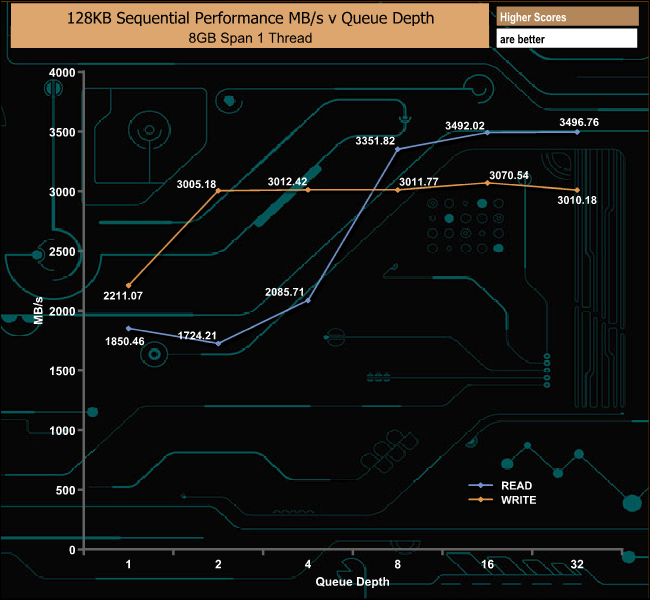Click the orange WRITE legend line marker

(481, 500)
